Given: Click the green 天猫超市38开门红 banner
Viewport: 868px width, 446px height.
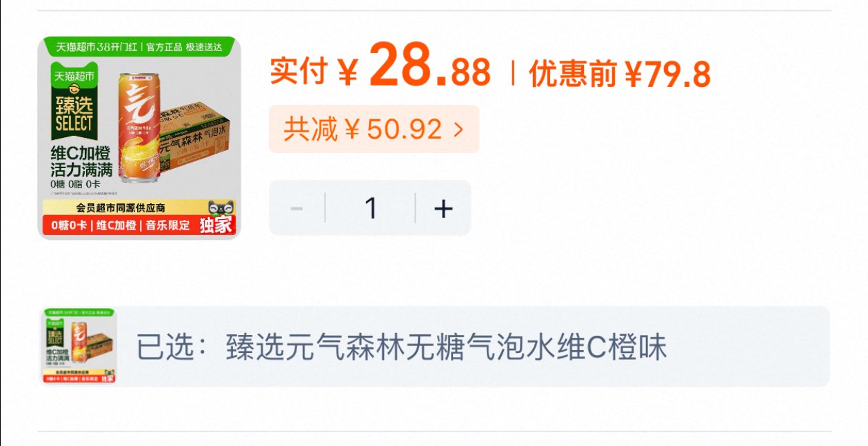Looking at the screenshot, I should click(139, 47).
